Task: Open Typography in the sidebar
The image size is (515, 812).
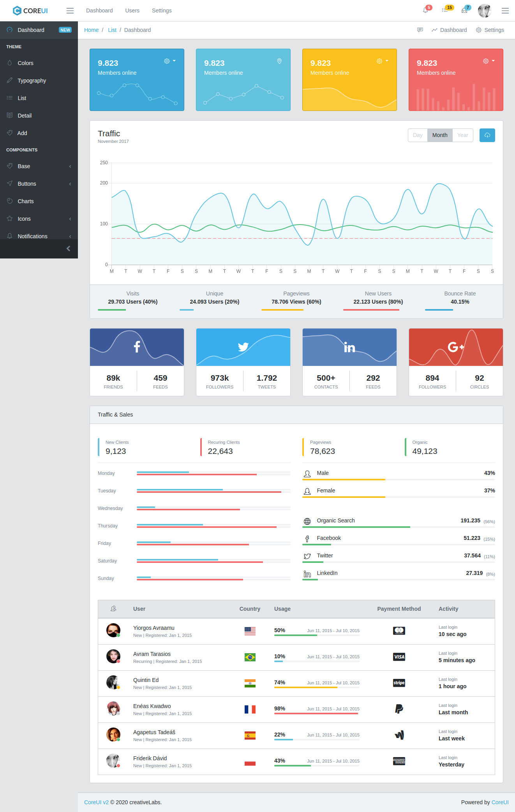Action: click(x=39, y=81)
